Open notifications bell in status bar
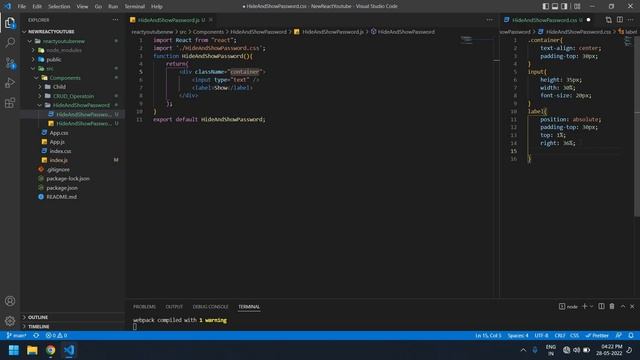Screen dimensions: 640x360 coord(631,336)
